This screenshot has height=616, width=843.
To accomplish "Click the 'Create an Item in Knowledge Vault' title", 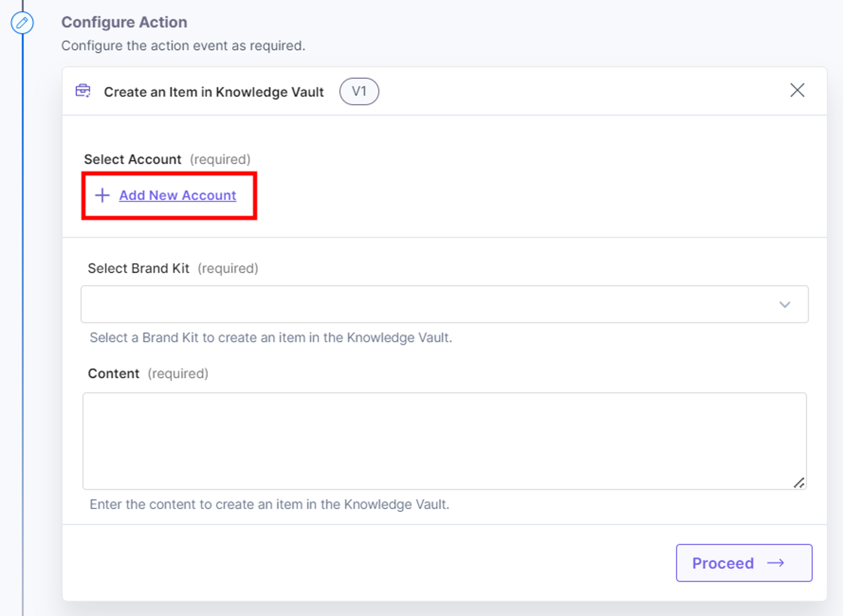I will 214,92.
